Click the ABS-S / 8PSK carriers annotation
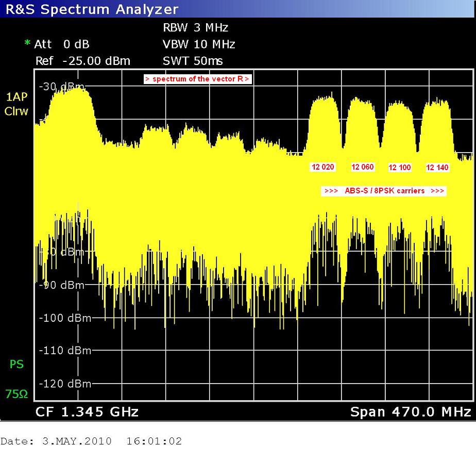This screenshot has height=462, width=476. pyautogui.click(x=383, y=191)
